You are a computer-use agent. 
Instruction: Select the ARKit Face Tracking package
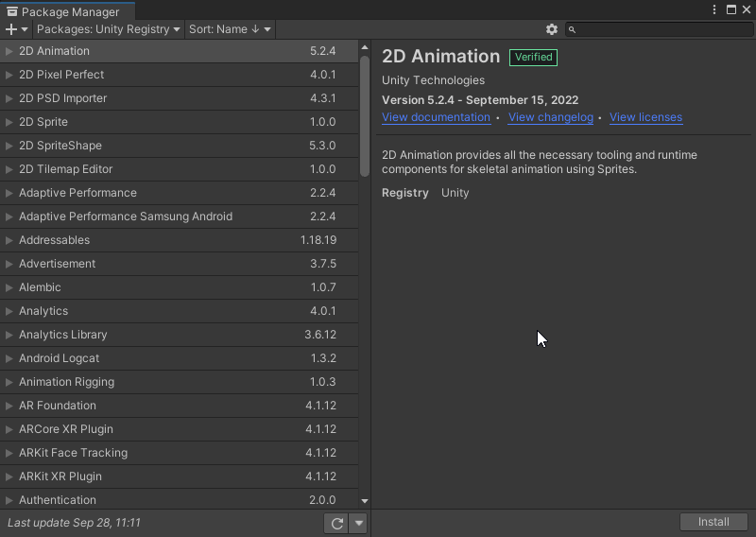[x=179, y=453]
